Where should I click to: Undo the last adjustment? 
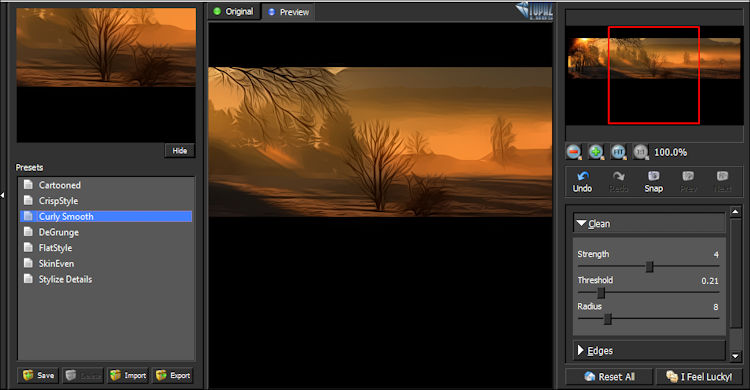click(583, 182)
